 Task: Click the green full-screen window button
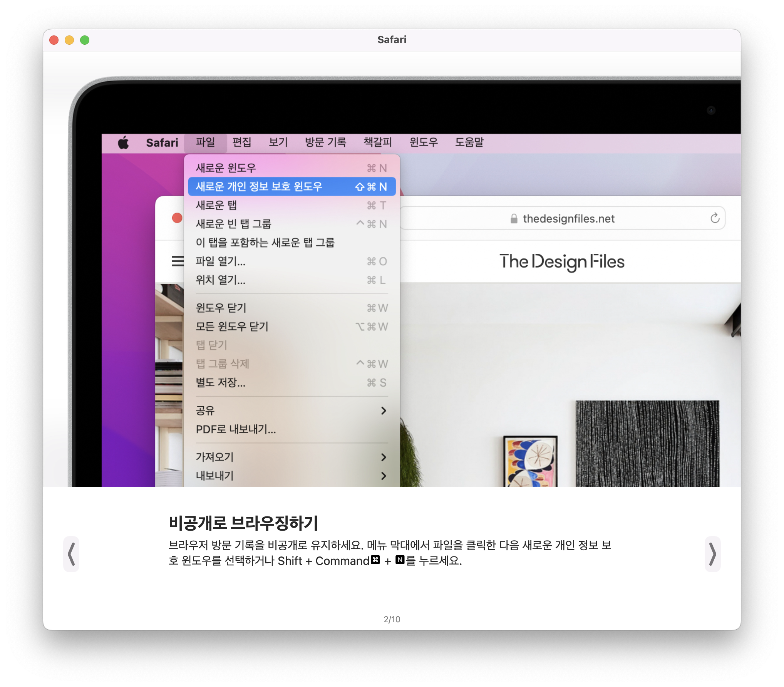[x=85, y=40]
